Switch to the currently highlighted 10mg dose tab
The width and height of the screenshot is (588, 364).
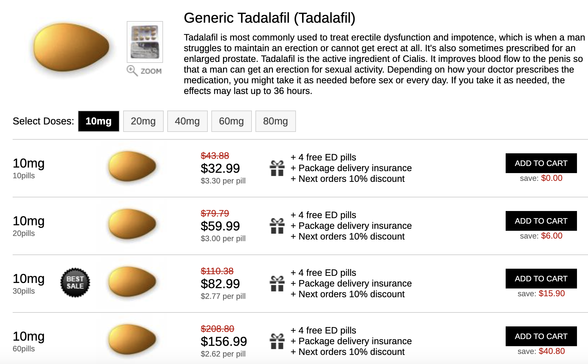(x=98, y=121)
